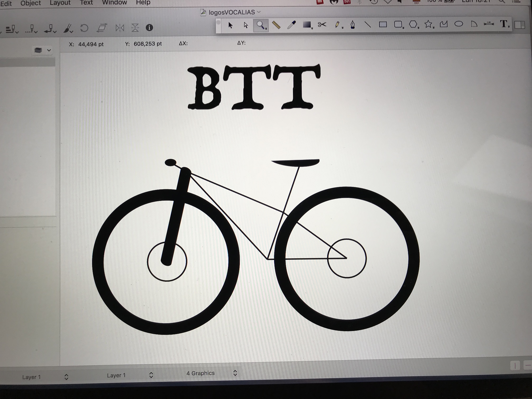Viewport: 532px width, 399px height.
Task: Flip horizontally with the mirror icon
Action: click(x=120, y=28)
